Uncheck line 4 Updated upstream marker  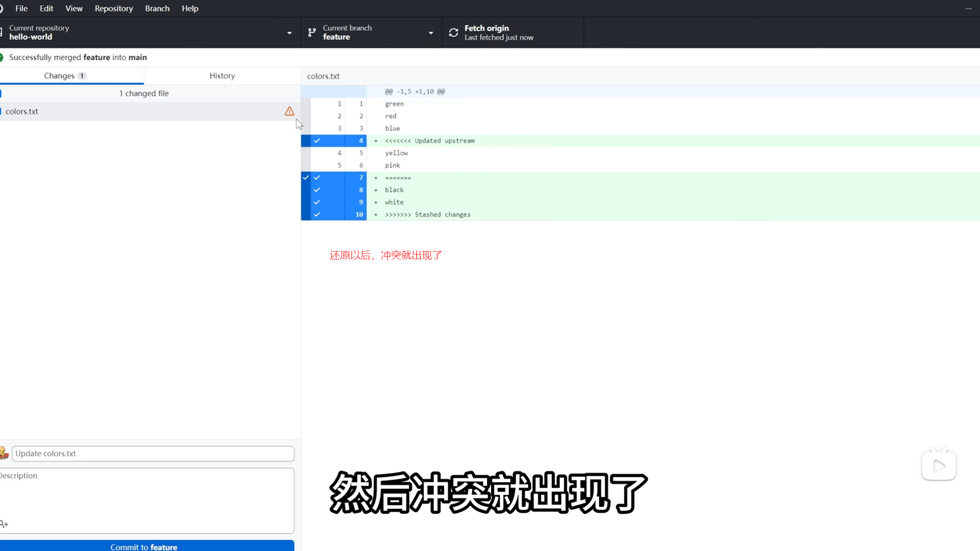[x=317, y=141]
